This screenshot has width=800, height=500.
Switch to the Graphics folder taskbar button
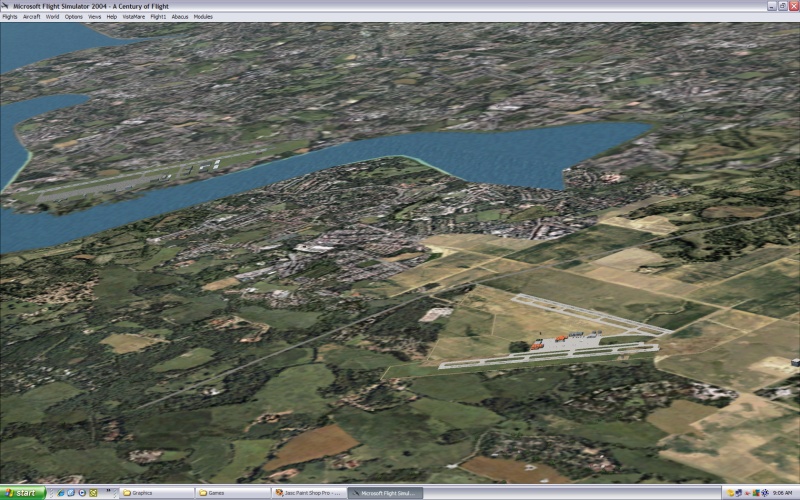[x=157, y=493]
